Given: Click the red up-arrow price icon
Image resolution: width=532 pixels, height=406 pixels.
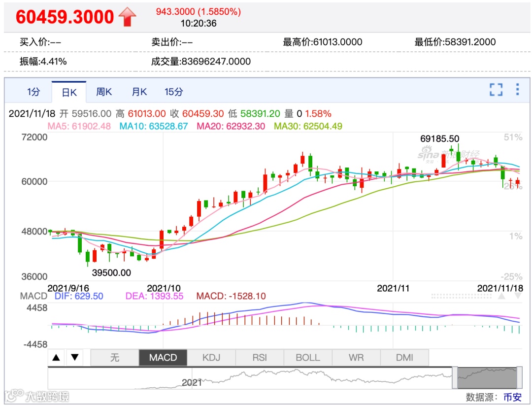Looking at the screenshot, I should tap(127, 17).
